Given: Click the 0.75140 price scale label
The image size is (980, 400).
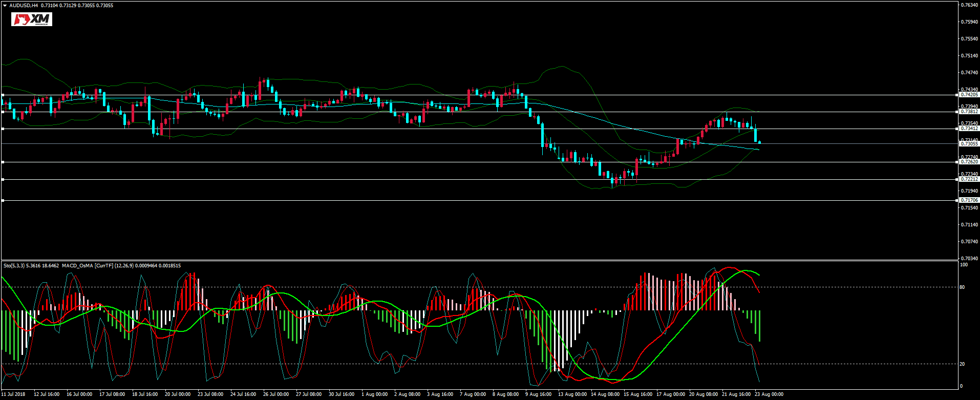Looking at the screenshot, I should (970, 55).
